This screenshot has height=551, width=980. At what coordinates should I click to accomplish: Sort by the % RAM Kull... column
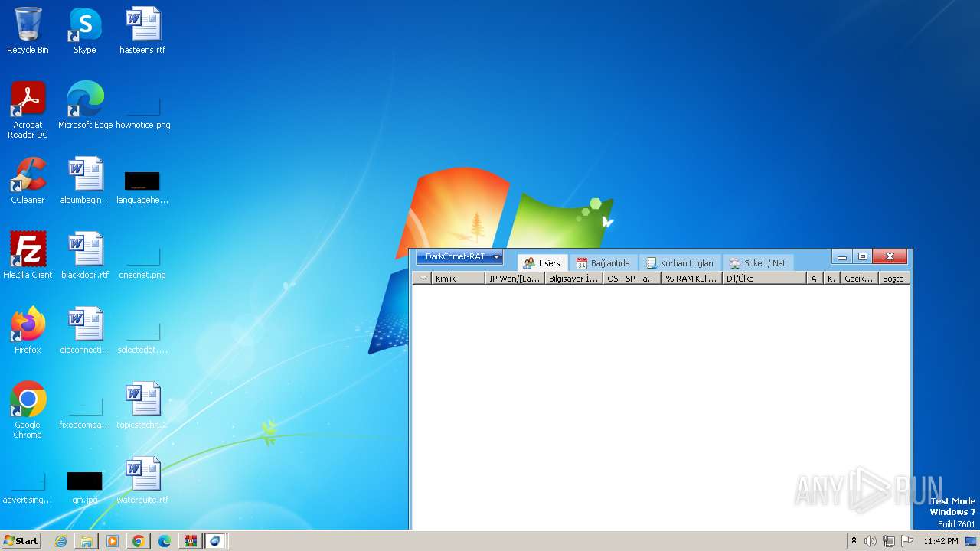(x=691, y=279)
